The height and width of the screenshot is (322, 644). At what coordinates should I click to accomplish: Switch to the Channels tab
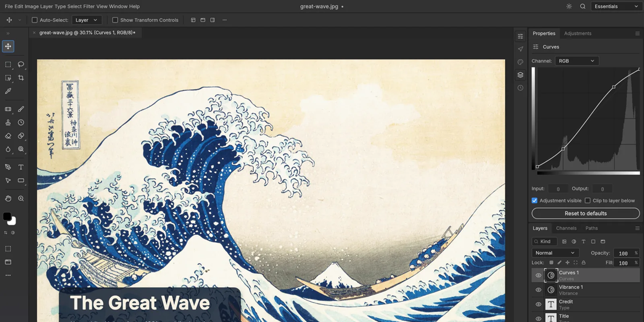[566, 228]
